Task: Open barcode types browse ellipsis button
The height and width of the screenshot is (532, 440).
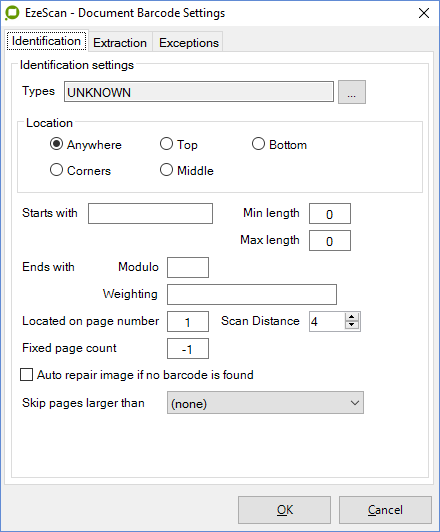Action: (352, 92)
